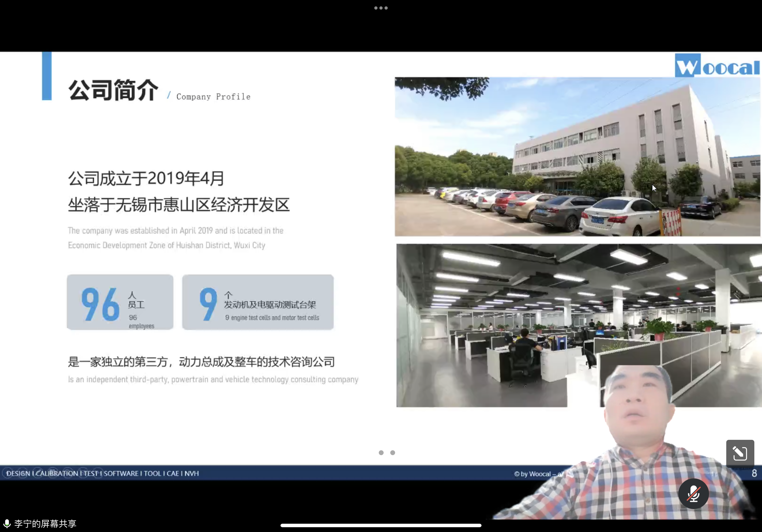Screen dimensions: 762x532
Task: Tap the home indicator bar at bottom
Action: (x=381, y=525)
